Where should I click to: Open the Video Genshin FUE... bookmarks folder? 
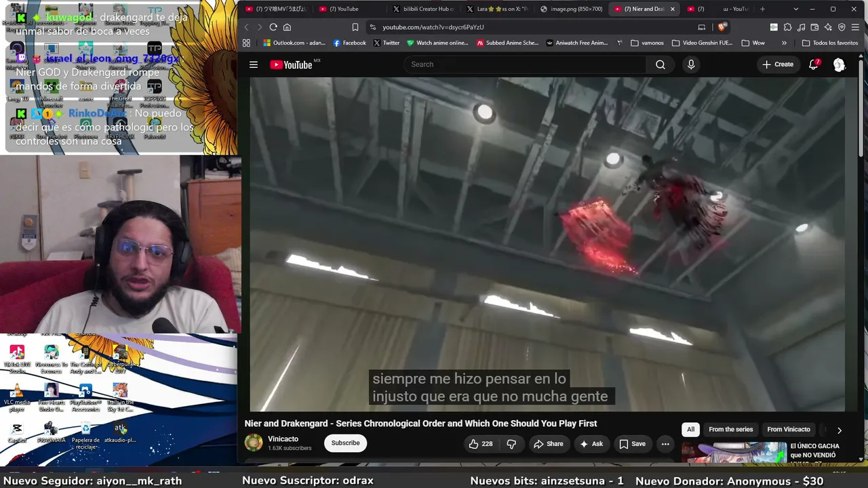702,43
